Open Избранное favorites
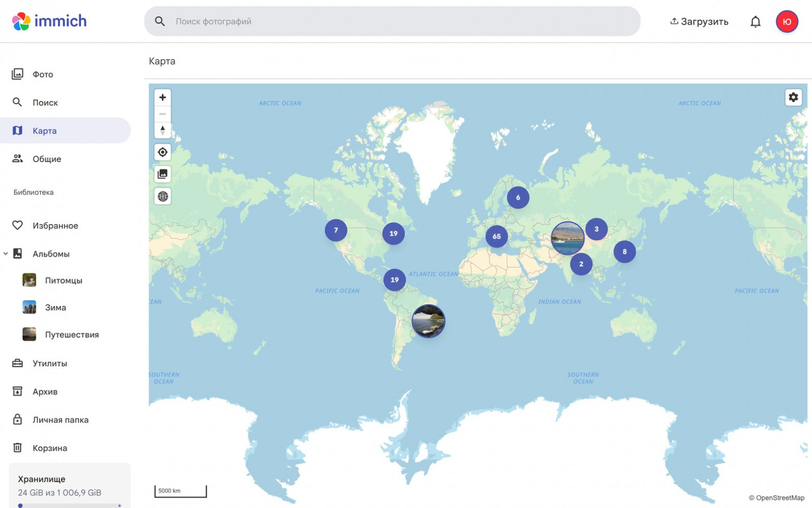The width and height of the screenshot is (812, 508). coord(66,225)
